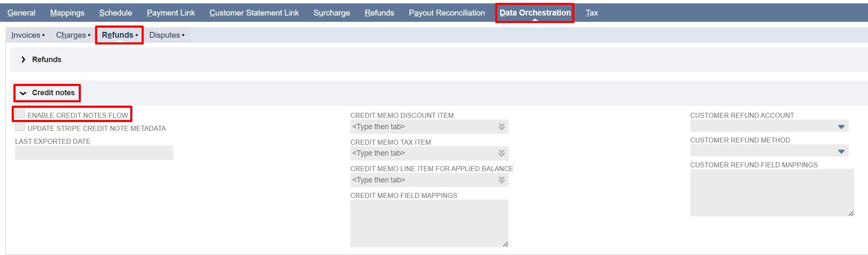Open Applied Balance line item double-arrow list

(501, 180)
